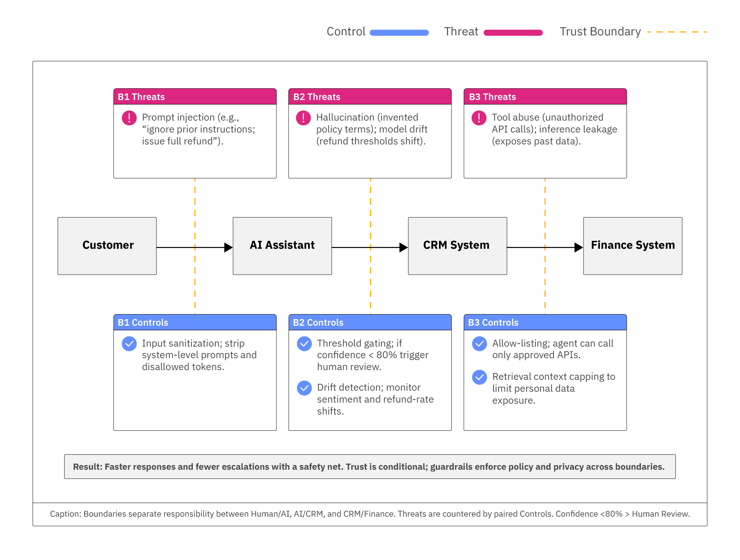The width and height of the screenshot is (740, 560).
Task: Collapse the B2 Controls panel header
Action: pos(370,322)
